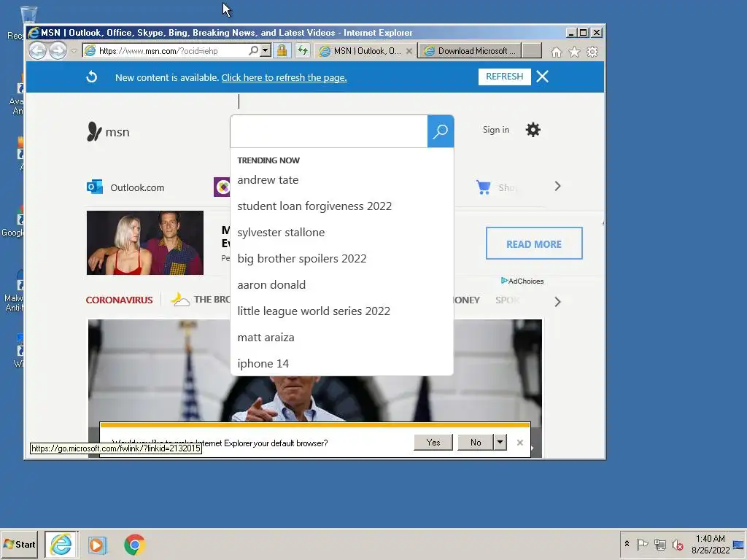Show hidden system tray icons arrow

pos(627,544)
